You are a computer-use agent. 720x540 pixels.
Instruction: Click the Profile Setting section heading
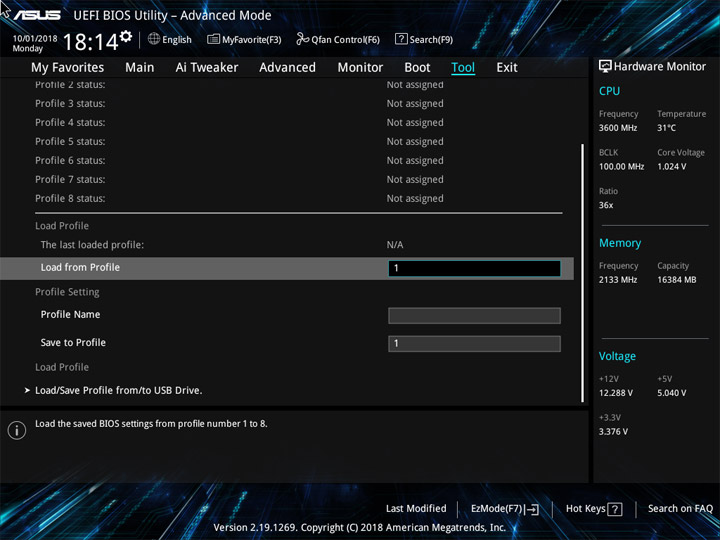click(x=67, y=292)
